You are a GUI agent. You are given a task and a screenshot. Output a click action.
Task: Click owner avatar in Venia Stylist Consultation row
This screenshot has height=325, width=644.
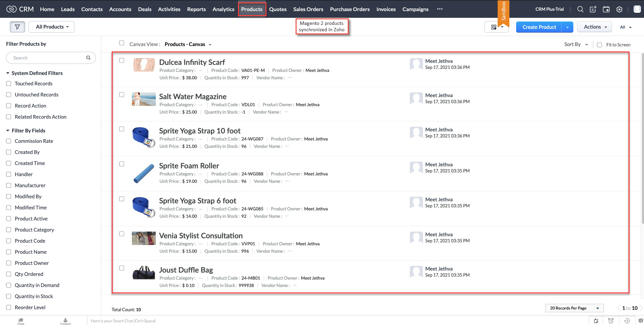coord(416,237)
